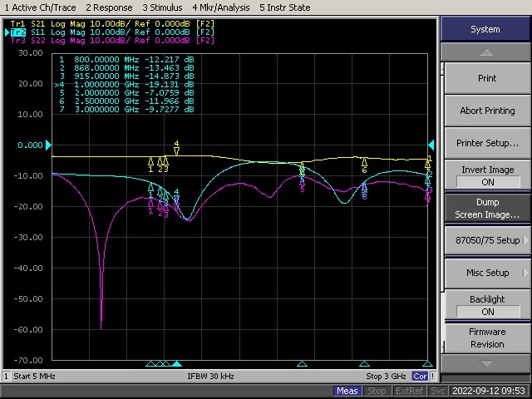Click the Meas status indicator
Image resolution: width=532 pixels, height=399 pixels.
(347, 391)
